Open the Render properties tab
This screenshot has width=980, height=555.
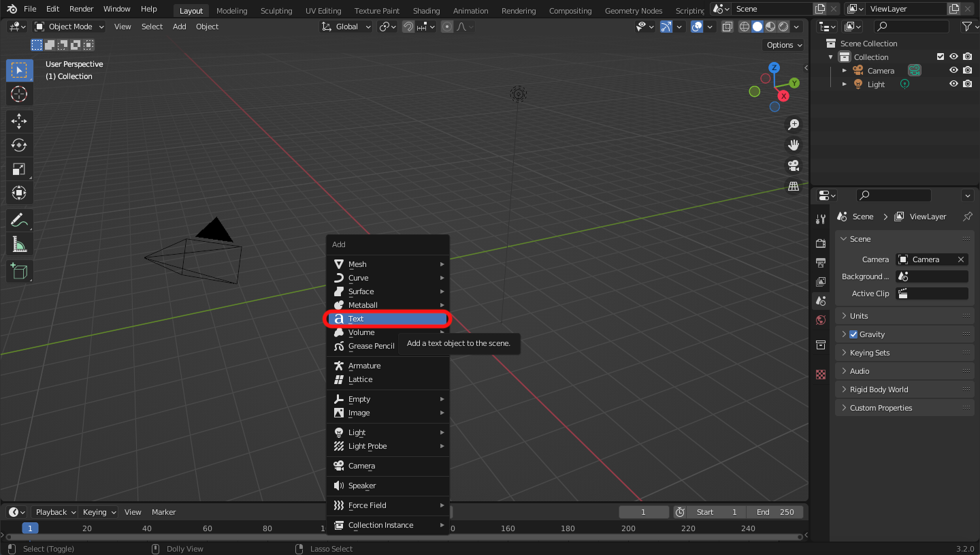tap(821, 244)
